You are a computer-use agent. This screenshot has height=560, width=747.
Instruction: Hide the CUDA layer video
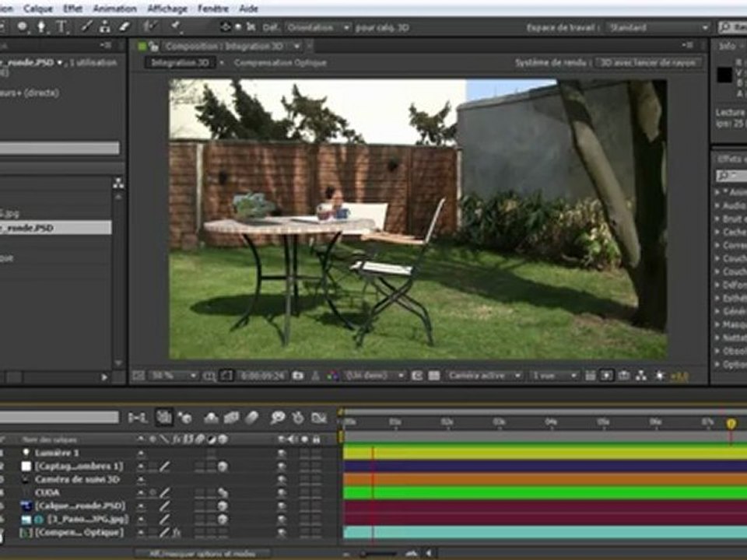click(282, 493)
